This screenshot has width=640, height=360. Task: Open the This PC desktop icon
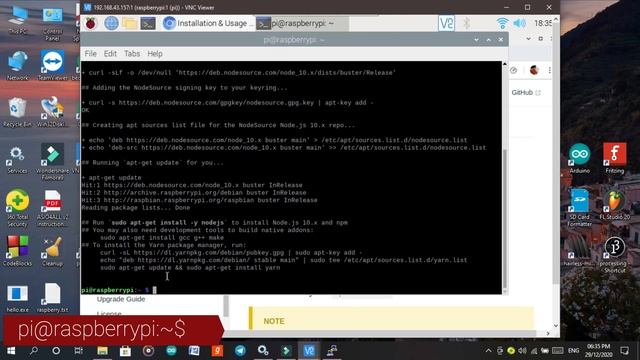pyautogui.click(x=18, y=21)
